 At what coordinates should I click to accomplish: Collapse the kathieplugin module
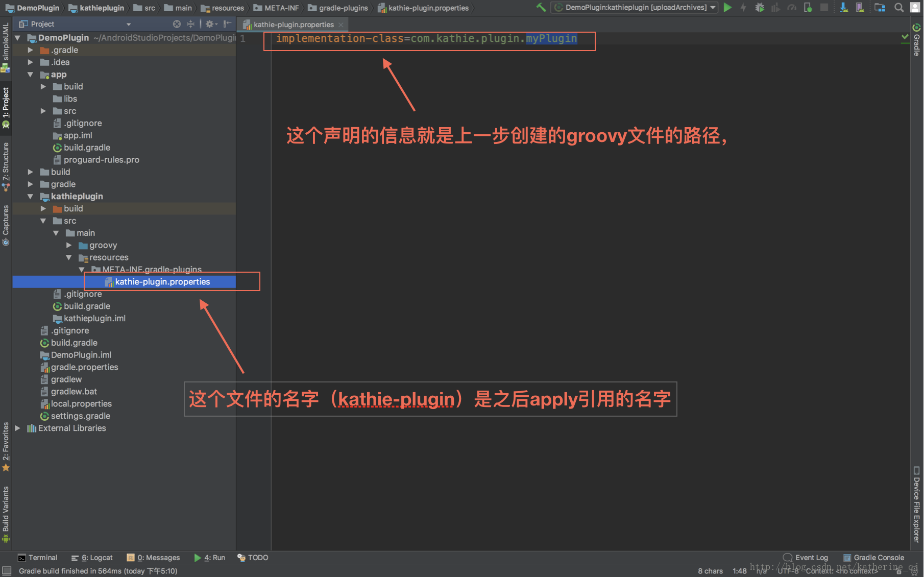point(31,196)
